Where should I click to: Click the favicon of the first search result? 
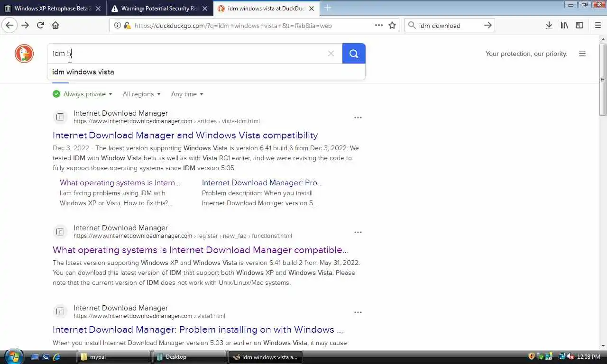60,117
